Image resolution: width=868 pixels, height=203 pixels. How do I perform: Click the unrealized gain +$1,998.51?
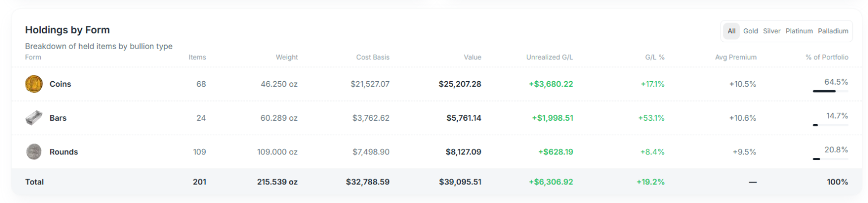coord(553,118)
